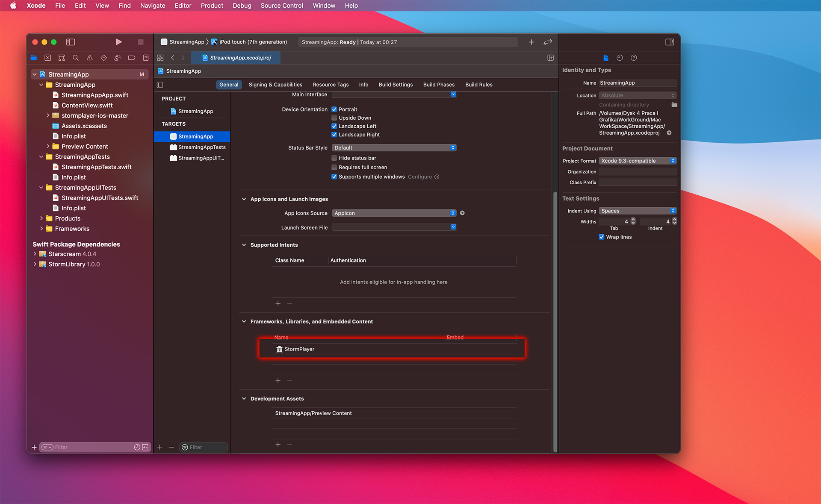
Task: Expand stormplayer-ios-master folder
Action: 48,115
